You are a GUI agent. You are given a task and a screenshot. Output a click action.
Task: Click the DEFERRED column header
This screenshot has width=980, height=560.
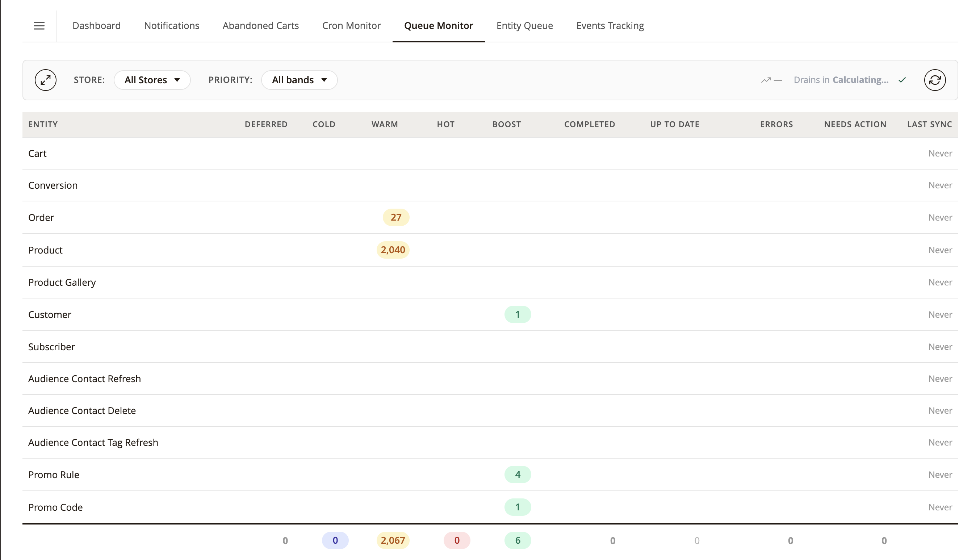266,124
